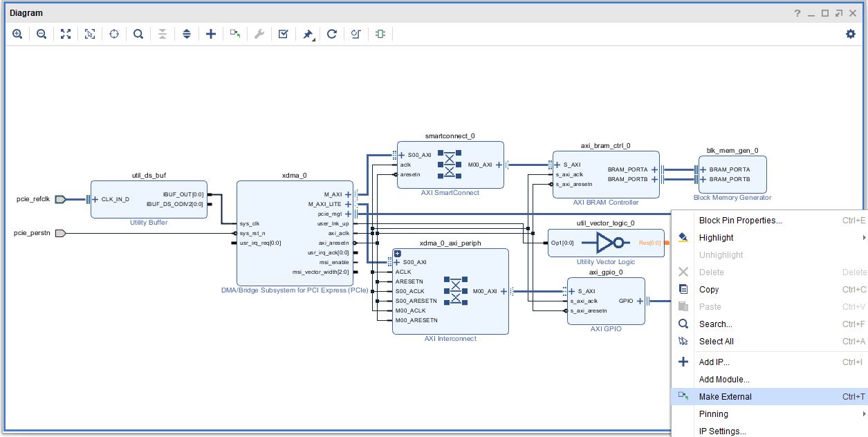Expand the BRAM_PORTA pin on axi_bram_ctrl_0

(x=654, y=169)
